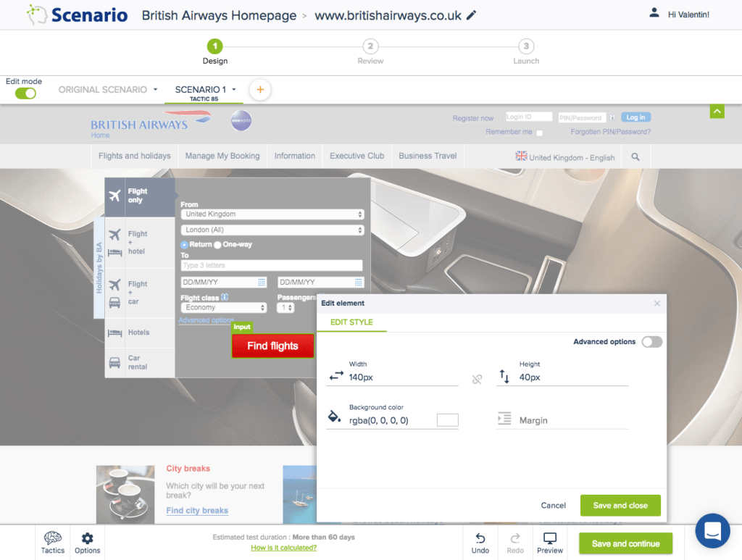Select the Car rental car icon
Viewport: 742px width, 560px height.
pos(114,362)
